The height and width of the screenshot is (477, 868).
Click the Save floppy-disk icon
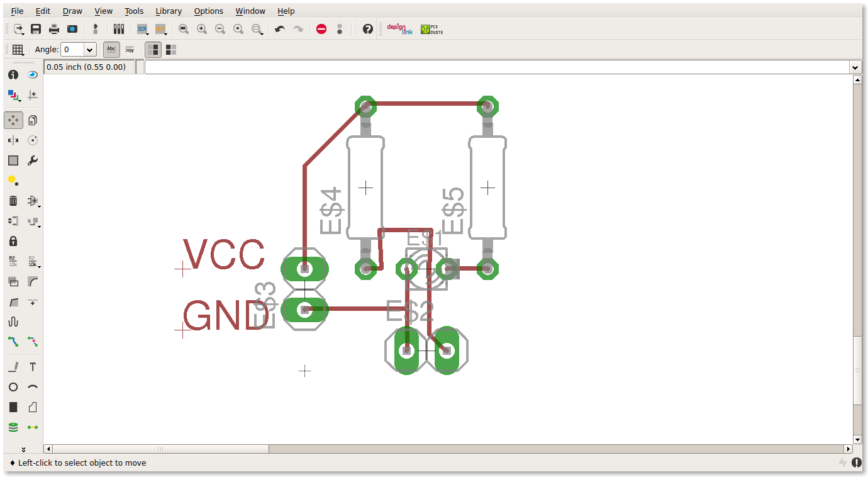[x=36, y=29]
